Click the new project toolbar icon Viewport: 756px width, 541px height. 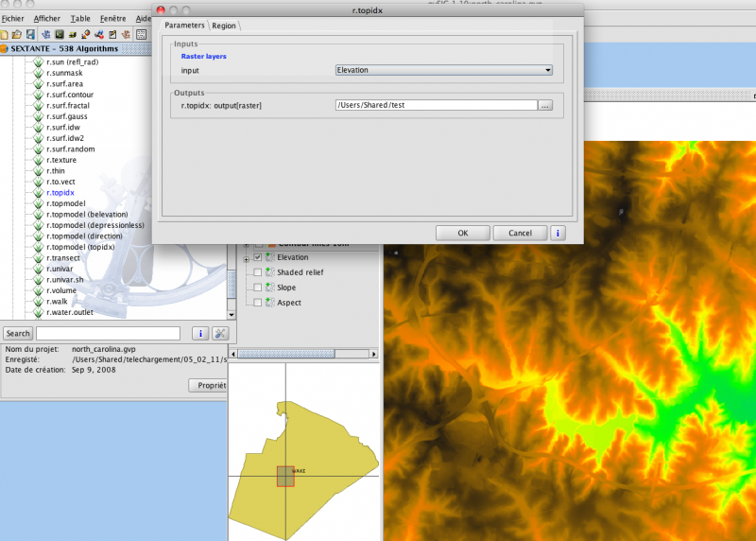tap(5, 34)
